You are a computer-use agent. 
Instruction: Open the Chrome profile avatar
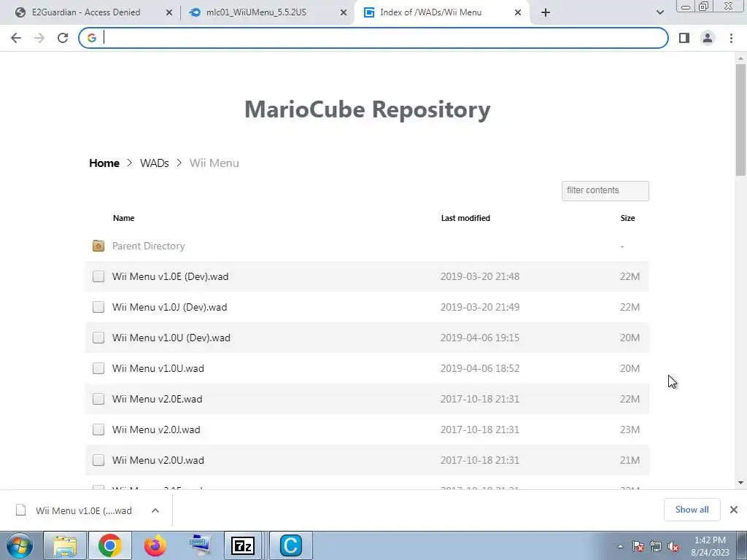point(708,38)
